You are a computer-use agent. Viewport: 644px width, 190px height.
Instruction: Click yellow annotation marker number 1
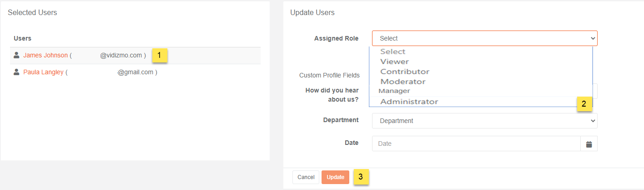[159, 55]
